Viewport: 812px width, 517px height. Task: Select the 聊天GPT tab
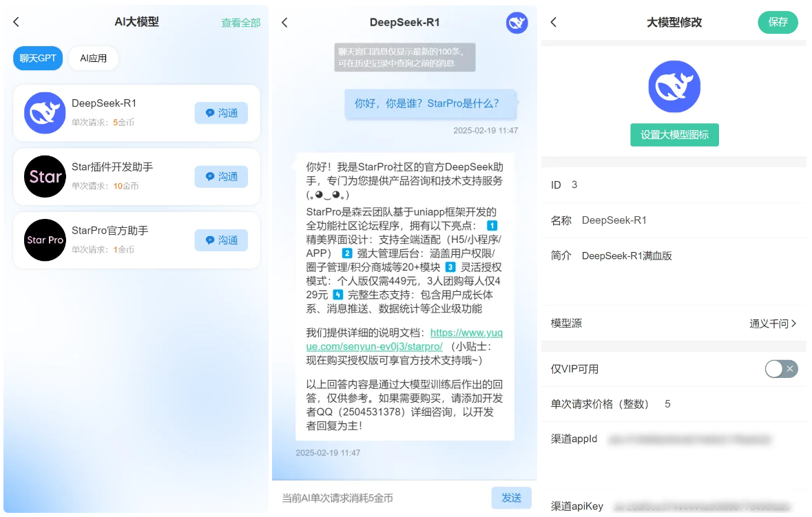pos(38,58)
